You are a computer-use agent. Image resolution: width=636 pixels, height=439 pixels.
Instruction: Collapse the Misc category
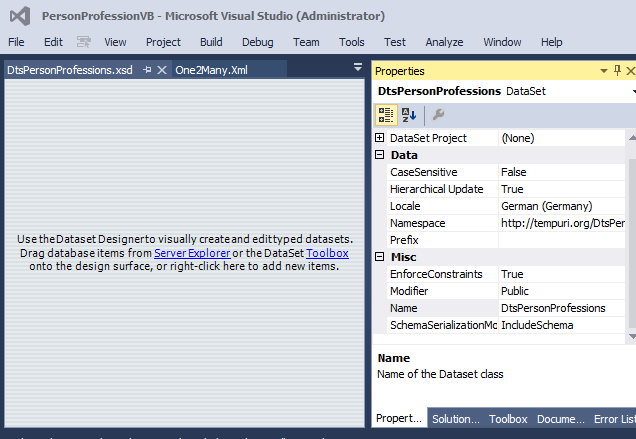coord(379,256)
